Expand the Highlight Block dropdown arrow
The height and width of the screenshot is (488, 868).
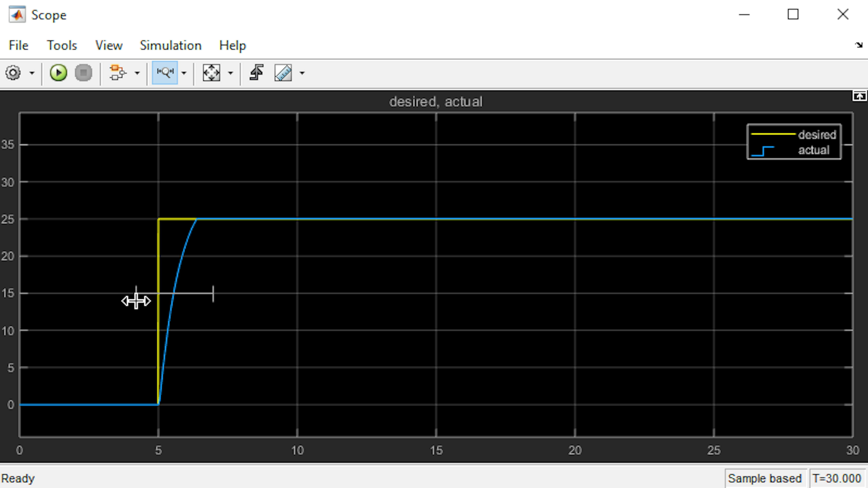pyautogui.click(x=137, y=73)
